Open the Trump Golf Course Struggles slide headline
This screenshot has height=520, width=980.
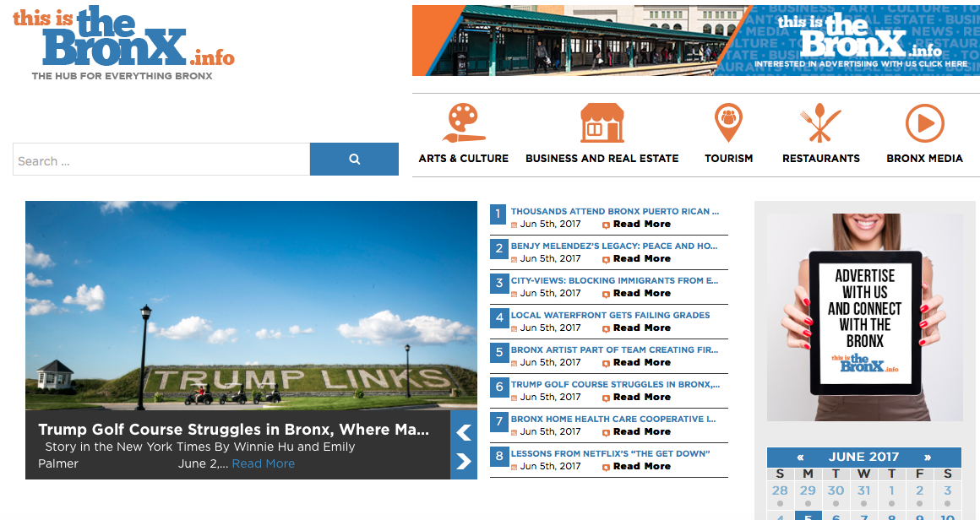(234, 430)
